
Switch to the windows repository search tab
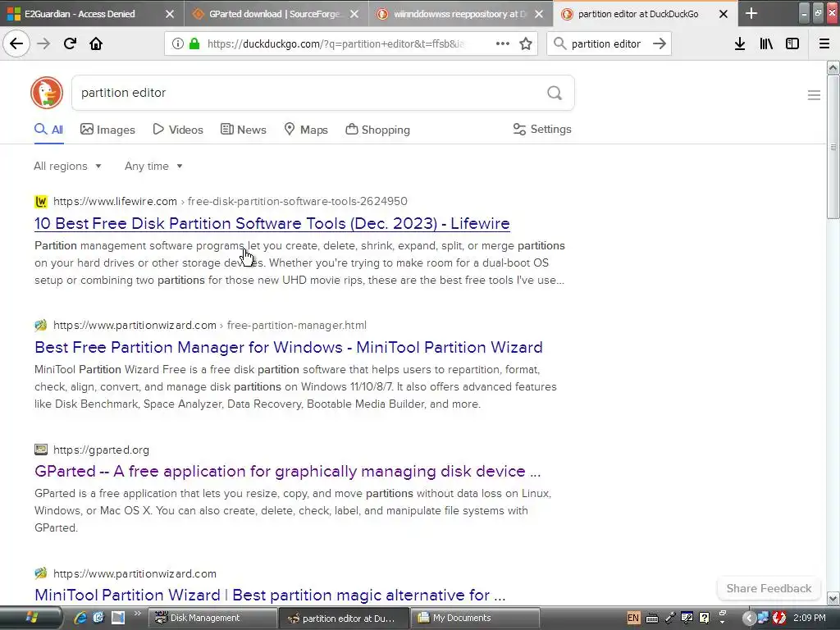[x=458, y=14]
